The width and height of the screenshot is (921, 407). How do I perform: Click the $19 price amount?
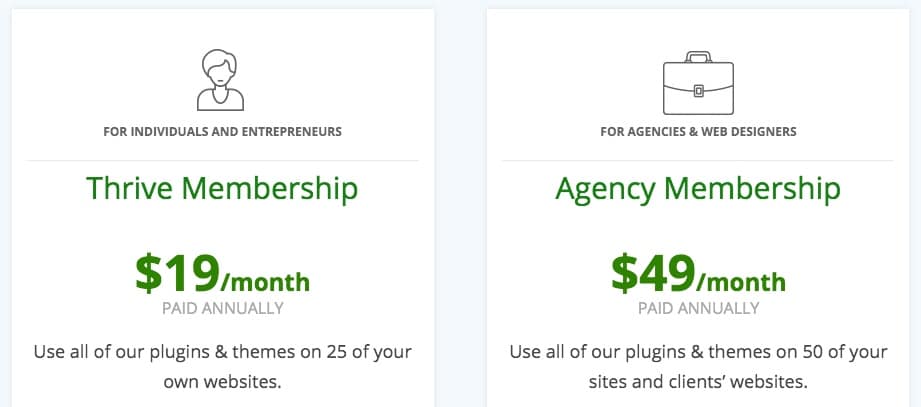178,272
